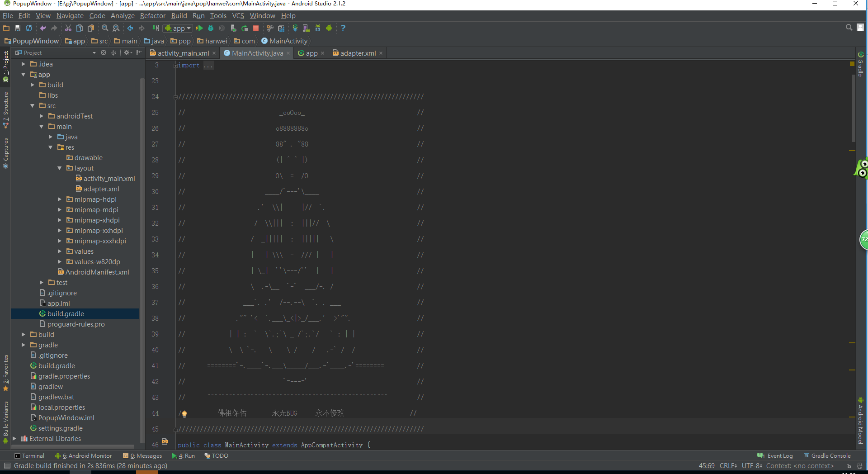Toggle the Structure tool window
This screenshot has width=868, height=474.
tap(5, 110)
